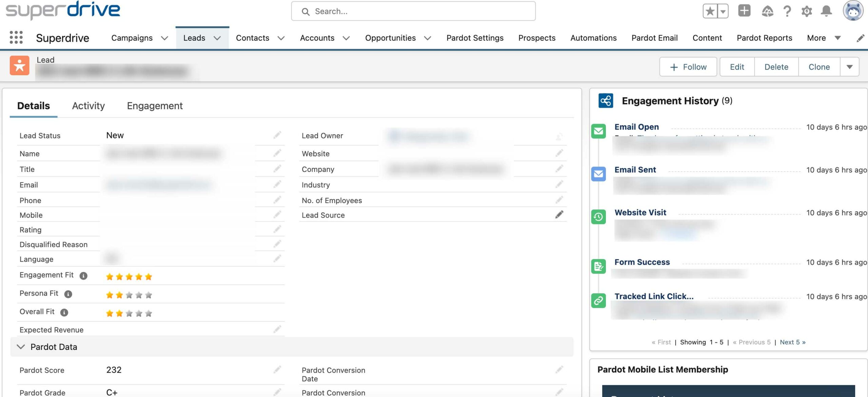
Task: Open the Notifications bell icon
Action: (826, 12)
